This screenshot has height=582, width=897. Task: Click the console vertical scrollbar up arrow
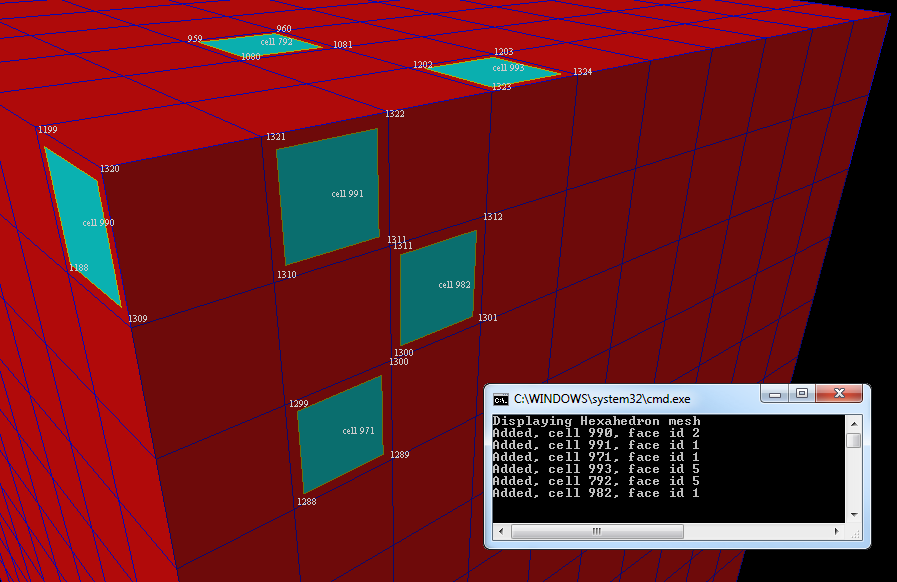[x=853, y=422]
